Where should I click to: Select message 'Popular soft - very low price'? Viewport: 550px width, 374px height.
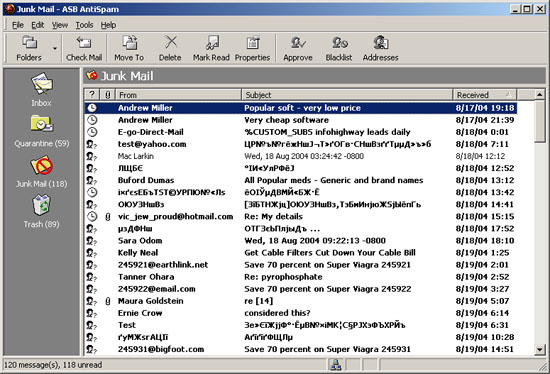[301, 108]
